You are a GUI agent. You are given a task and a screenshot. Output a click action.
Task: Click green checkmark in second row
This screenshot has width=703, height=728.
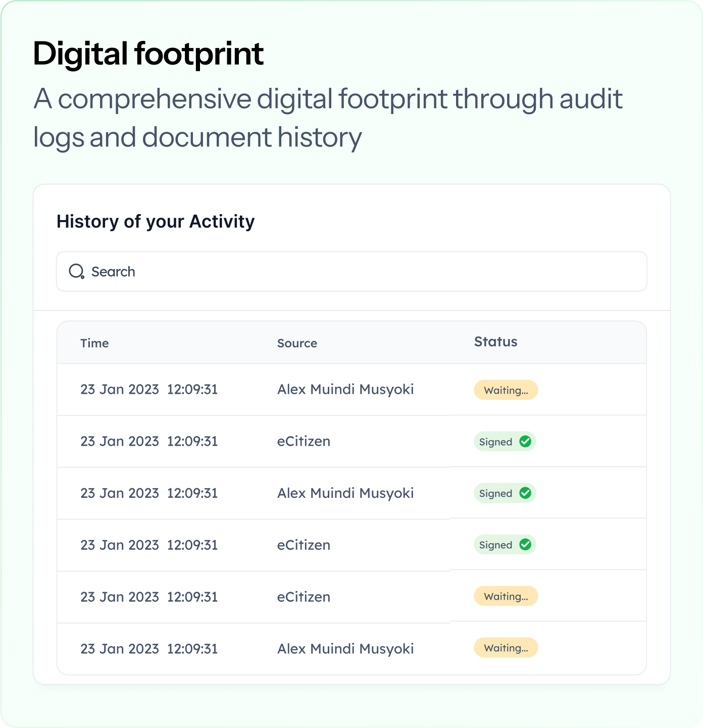coord(525,442)
